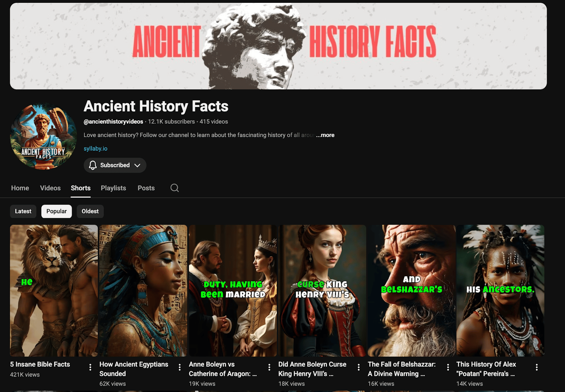Filter shorts by Oldest
This screenshot has width=565, height=392.
point(90,211)
